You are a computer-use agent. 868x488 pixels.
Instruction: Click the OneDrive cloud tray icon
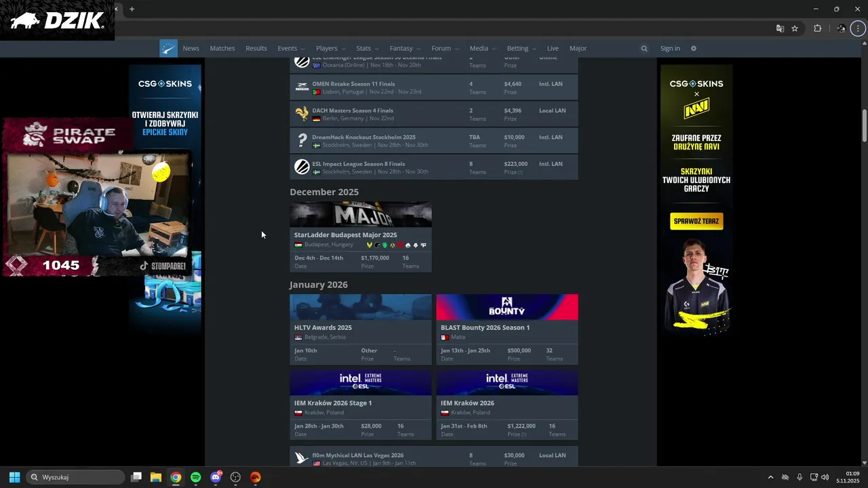pos(785,477)
